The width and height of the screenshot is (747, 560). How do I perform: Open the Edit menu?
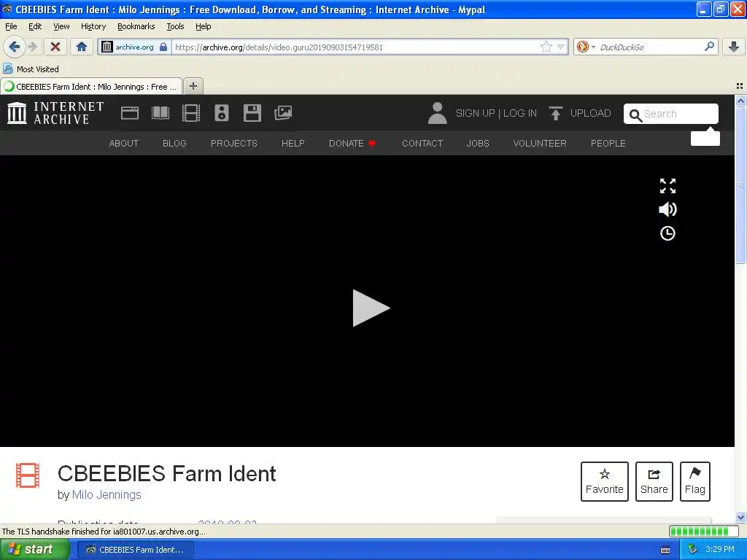(35, 26)
